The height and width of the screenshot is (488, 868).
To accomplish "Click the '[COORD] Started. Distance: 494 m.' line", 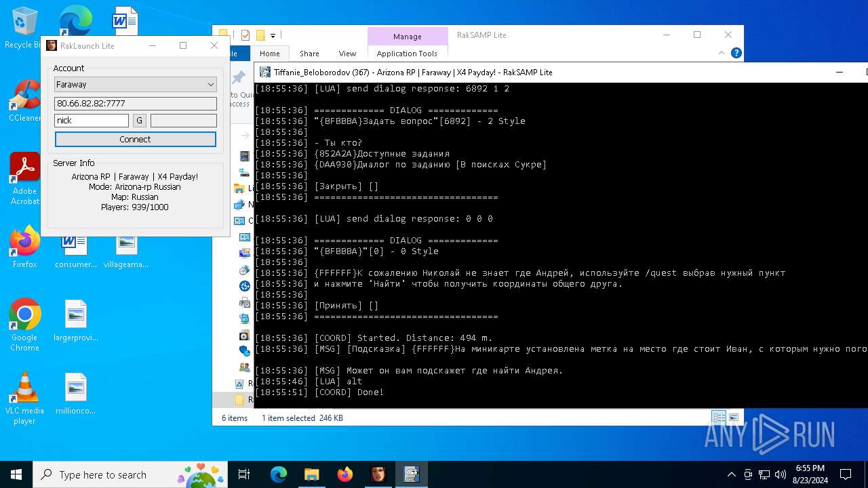I will click(x=374, y=338).
